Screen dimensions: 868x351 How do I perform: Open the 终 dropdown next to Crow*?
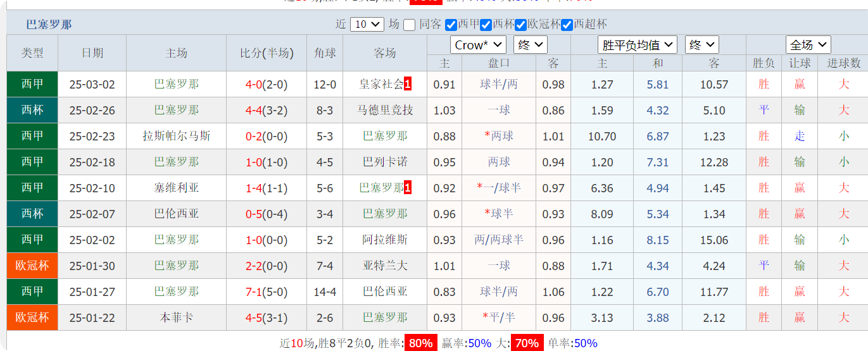point(531,45)
